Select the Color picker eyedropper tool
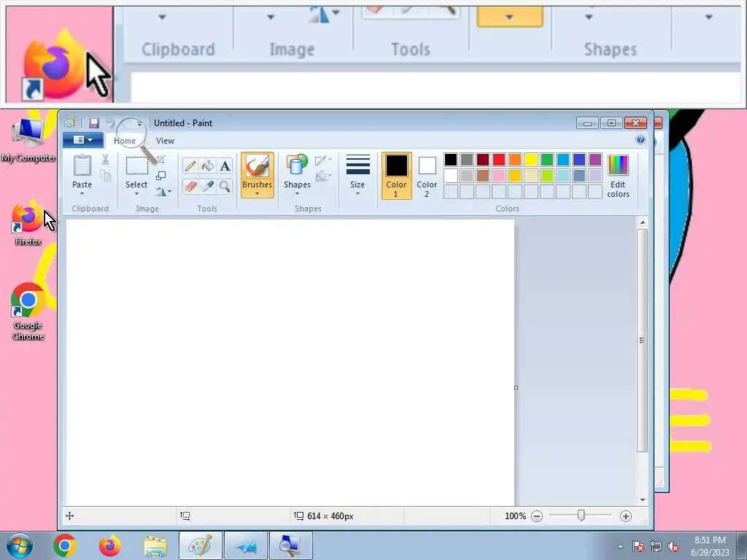747x560 pixels. click(x=208, y=186)
